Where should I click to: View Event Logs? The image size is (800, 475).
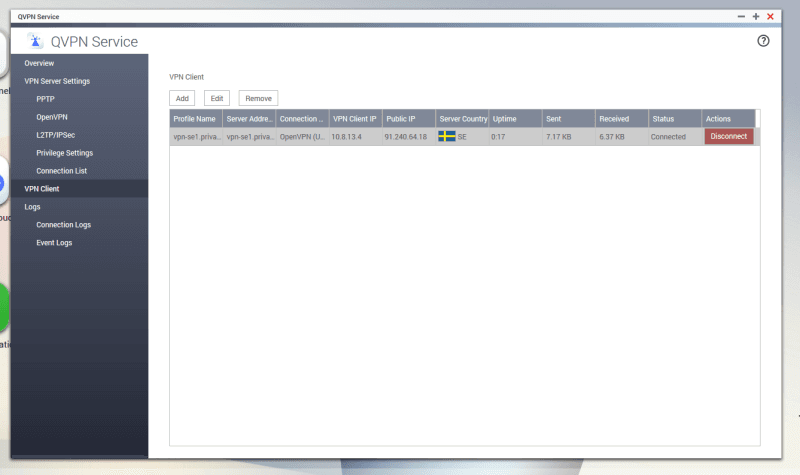54,243
